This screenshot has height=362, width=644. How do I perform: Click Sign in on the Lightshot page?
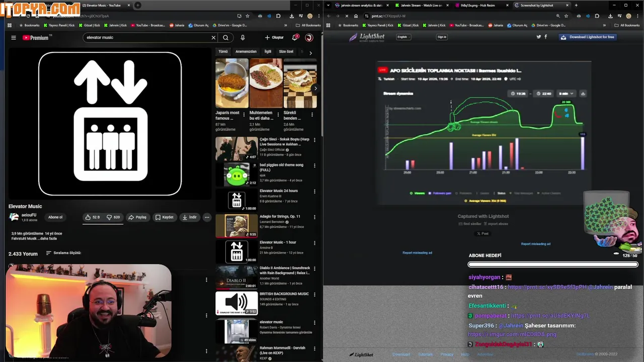442,37
